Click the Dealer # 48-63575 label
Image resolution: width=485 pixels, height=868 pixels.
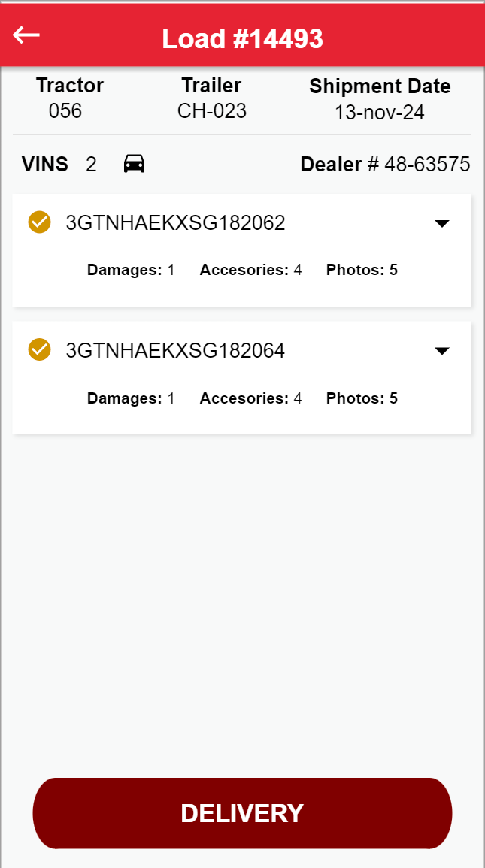coord(385,165)
